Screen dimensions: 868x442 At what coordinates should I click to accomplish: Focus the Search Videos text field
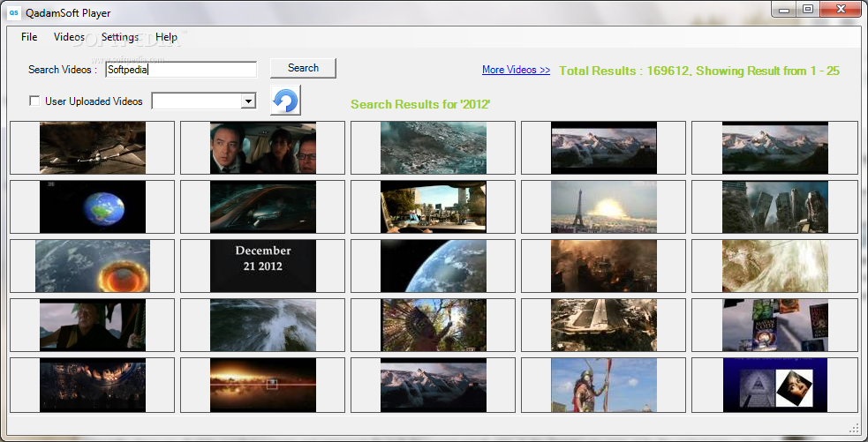pyautogui.click(x=181, y=70)
